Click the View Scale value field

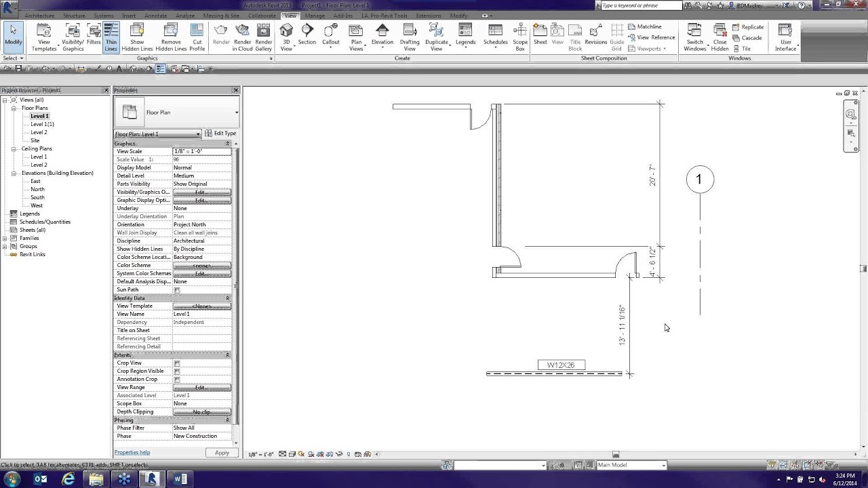(202, 151)
